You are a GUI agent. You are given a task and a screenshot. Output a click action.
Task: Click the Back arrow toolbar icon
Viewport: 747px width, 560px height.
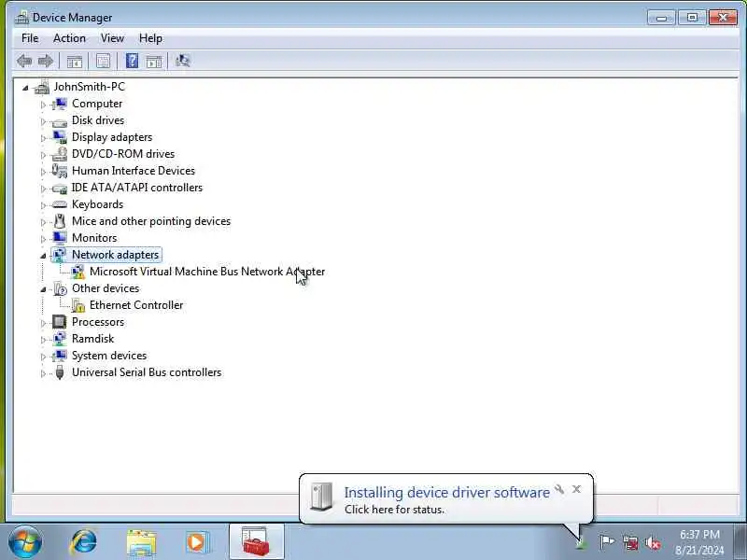(x=24, y=61)
